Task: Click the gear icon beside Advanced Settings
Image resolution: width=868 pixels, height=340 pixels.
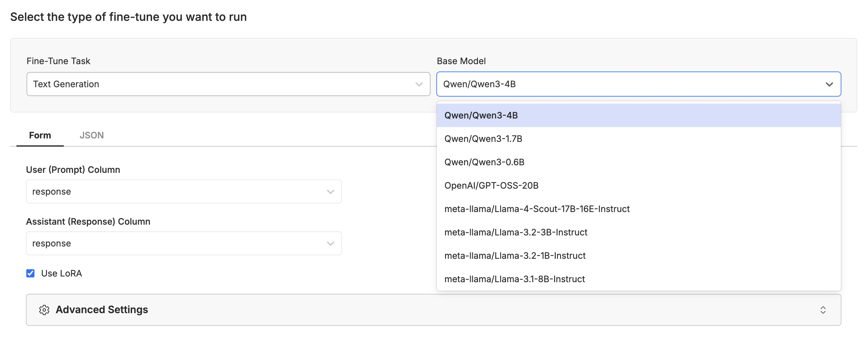Action: click(x=44, y=310)
